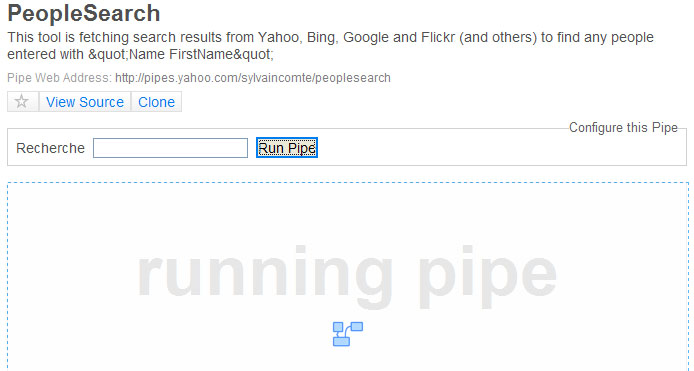Click the Recherche field label
Image resolution: width=694 pixels, height=371 pixels.
[x=50, y=148]
